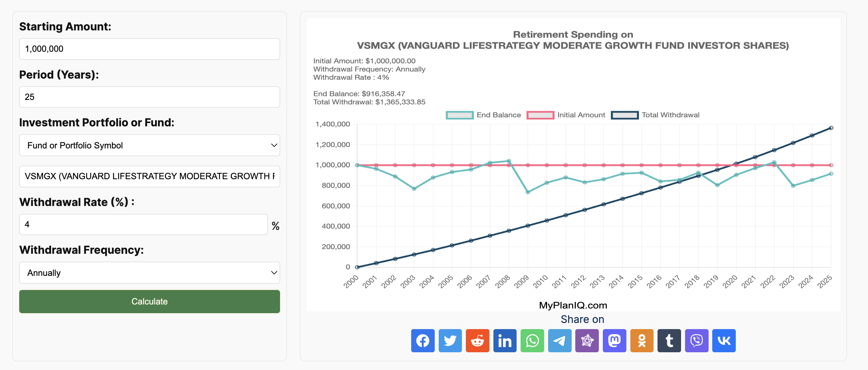Click the 'Period (Years):' label
This screenshot has height=370, width=868.
click(59, 75)
